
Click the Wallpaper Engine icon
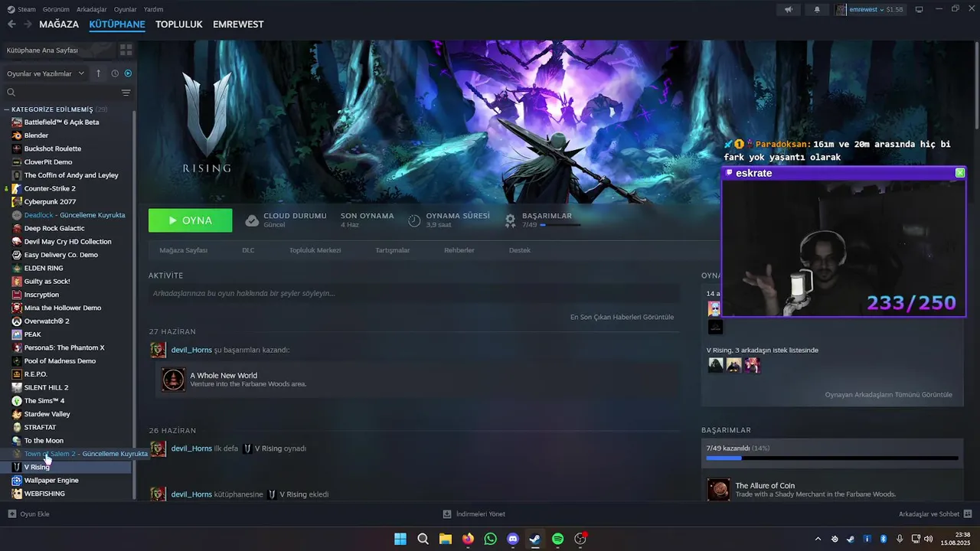17,481
